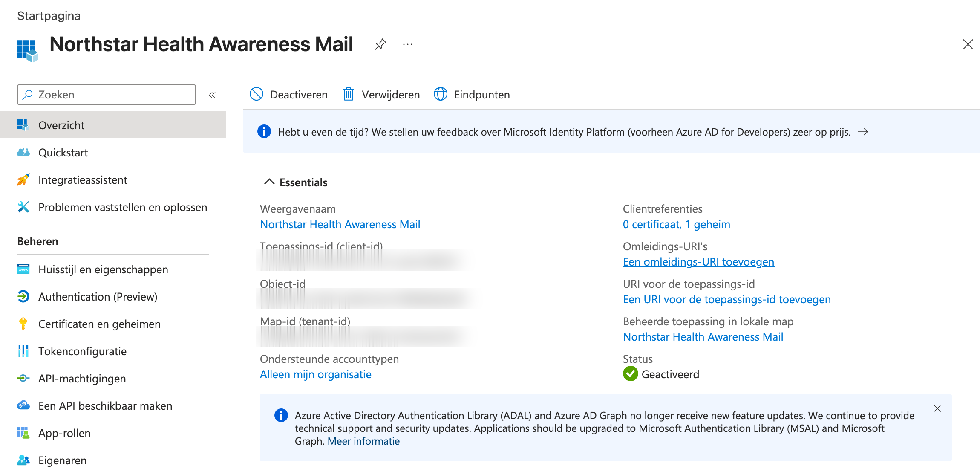Click the magnifier icon in Zoeken box
Viewport: 980px width, 469px height.
28,95
